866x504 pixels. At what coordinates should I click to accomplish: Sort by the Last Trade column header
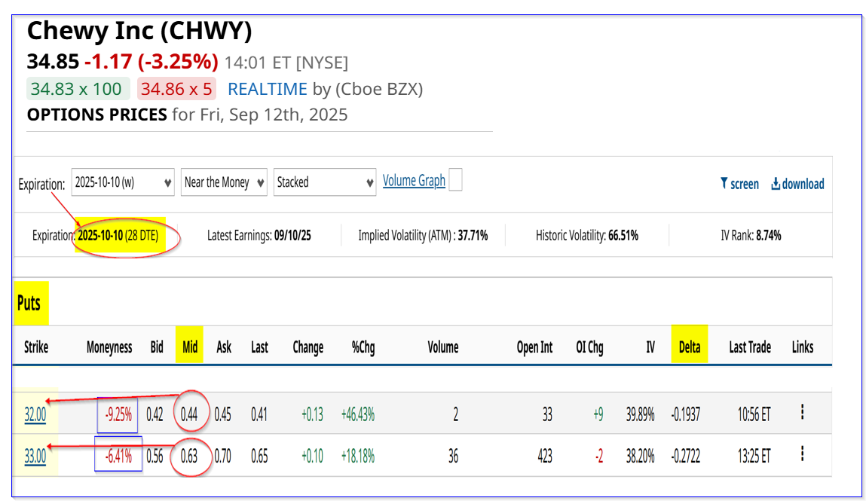[x=749, y=347]
